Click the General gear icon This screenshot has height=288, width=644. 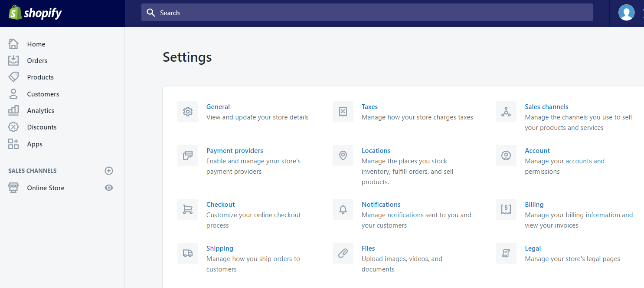click(188, 112)
